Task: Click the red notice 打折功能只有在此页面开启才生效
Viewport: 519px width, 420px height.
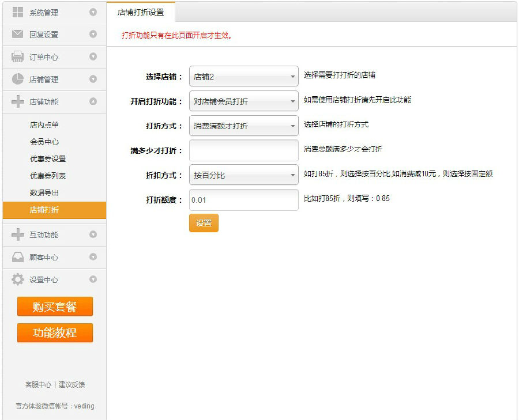Action: coord(177,35)
